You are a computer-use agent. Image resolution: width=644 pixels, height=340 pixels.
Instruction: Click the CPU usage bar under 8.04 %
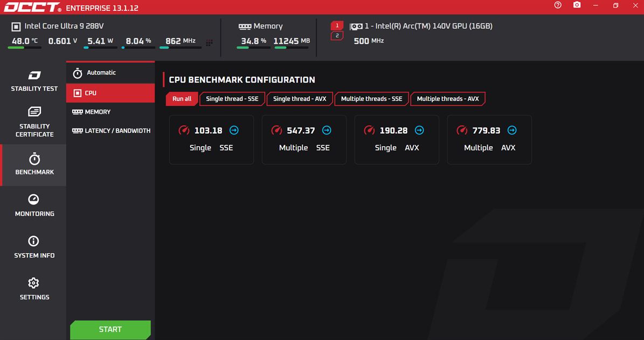click(139, 47)
